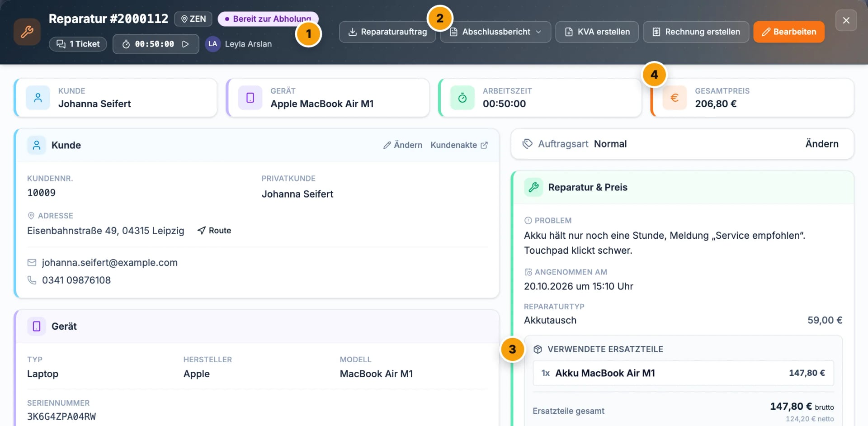Open the Kundenakte external link
This screenshot has width=868, height=426.
459,145
